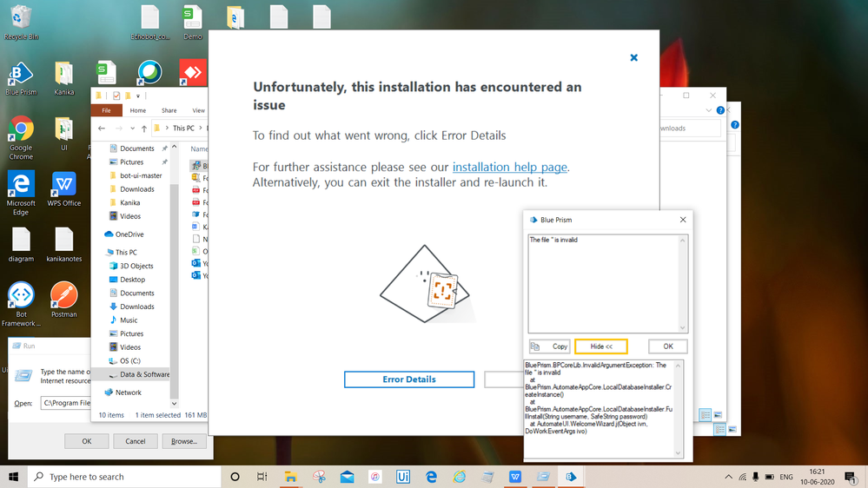Launch WPS Office from the taskbar

pyautogui.click(x=515, y=477)
